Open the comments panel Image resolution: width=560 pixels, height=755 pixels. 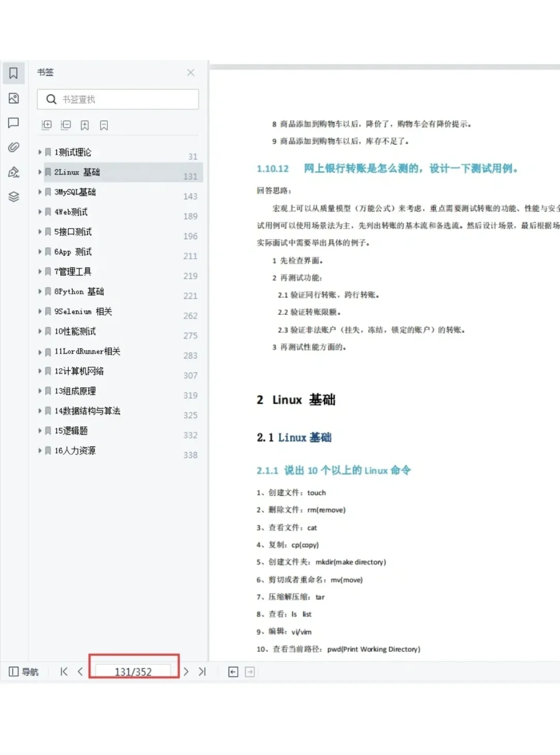13,123
